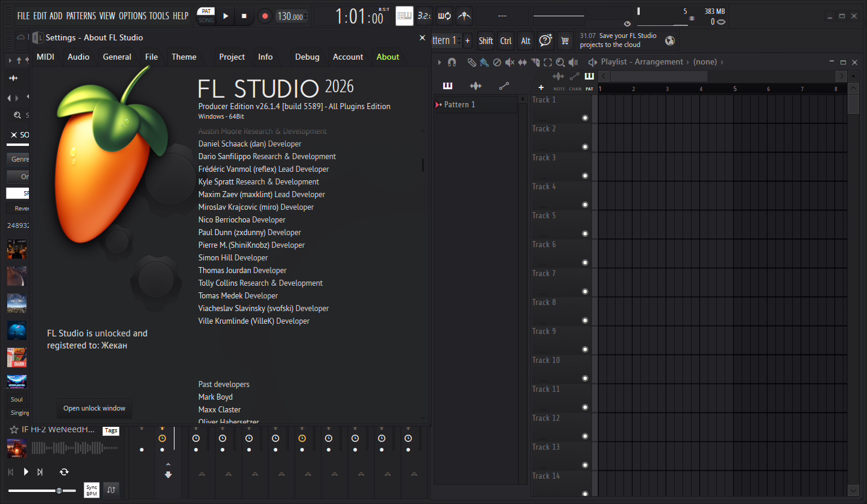Open Playlist options arrow left of magnet
Viewport: 867px width, 504px height.
click(x=440, y=62)
